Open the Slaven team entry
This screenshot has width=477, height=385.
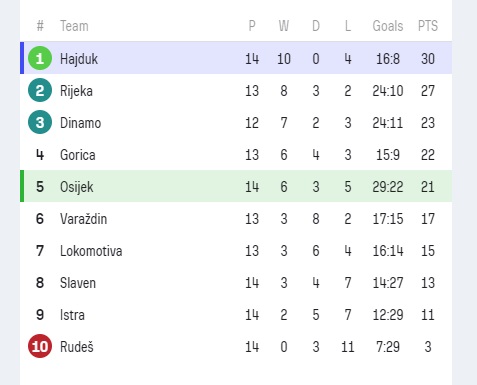[x=78, y=283]
